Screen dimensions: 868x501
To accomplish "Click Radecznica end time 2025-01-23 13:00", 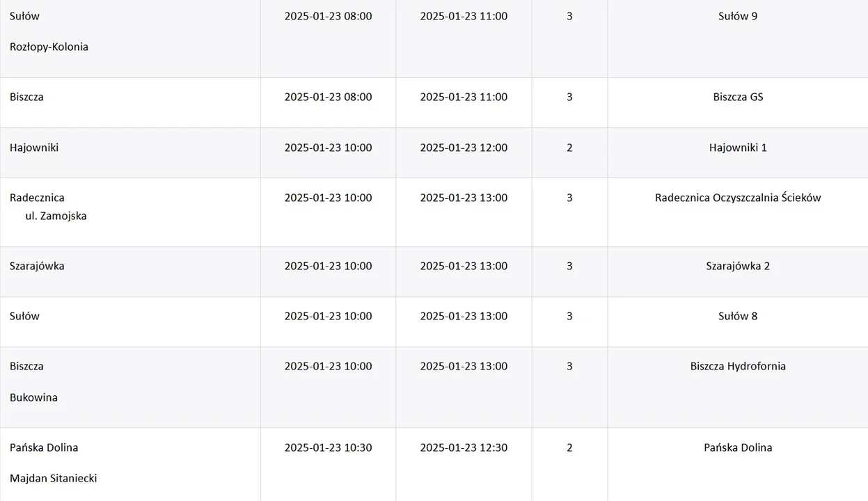I will pyautogui.click(x=464, y=198).
